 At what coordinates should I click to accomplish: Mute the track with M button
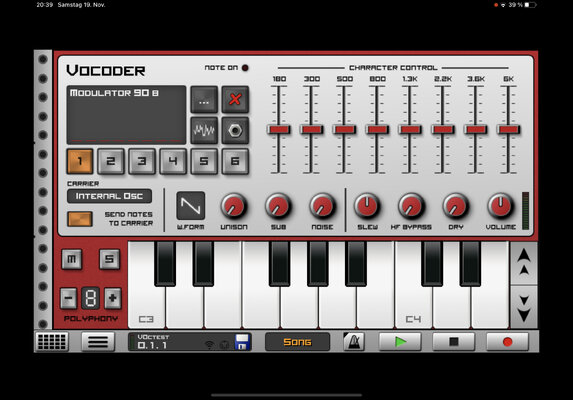point(72,259)
